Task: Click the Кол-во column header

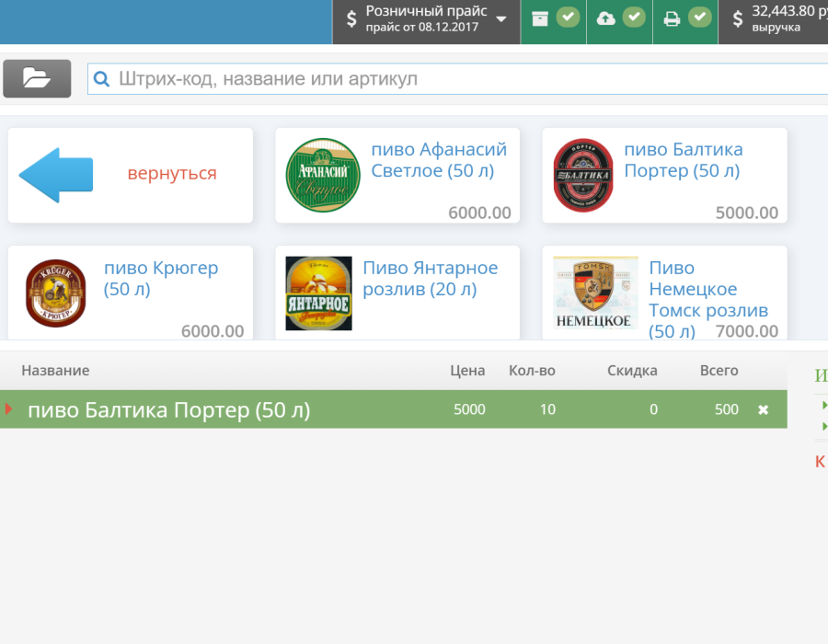Action: 532,371
